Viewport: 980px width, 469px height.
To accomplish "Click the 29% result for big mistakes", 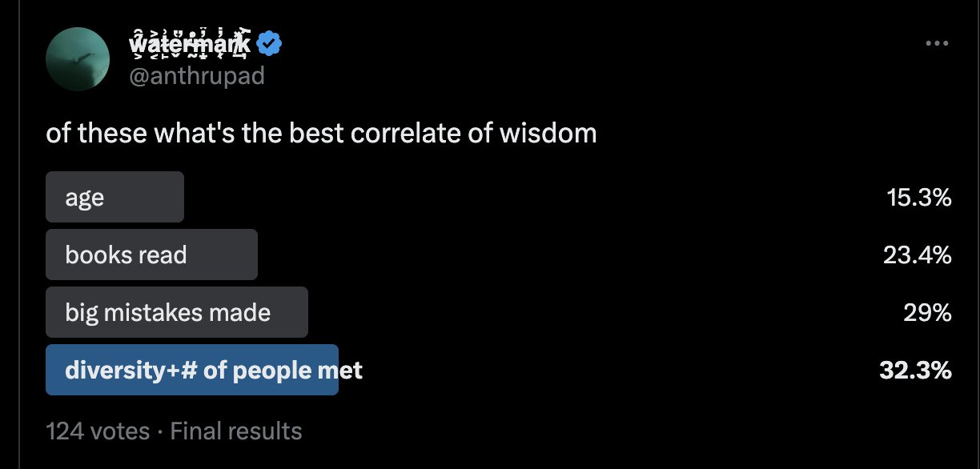I will tap(927, 312).
